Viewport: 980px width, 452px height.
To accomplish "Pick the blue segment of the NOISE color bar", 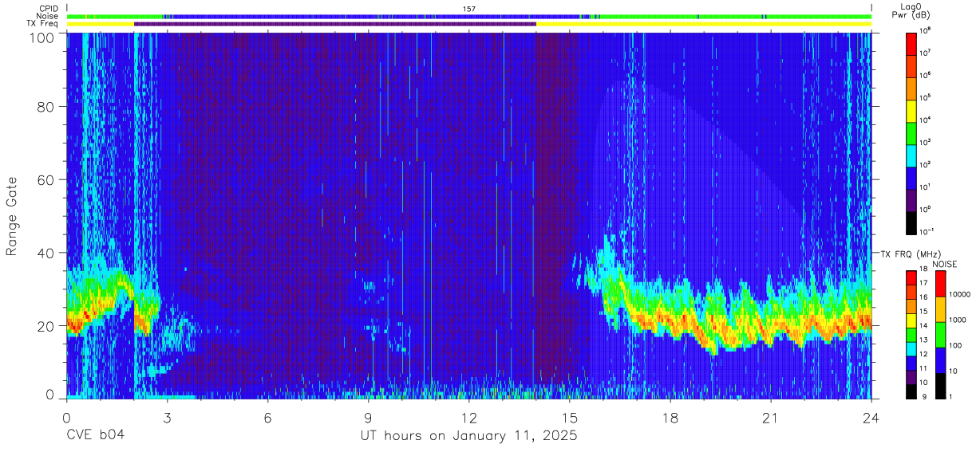I will coord(939,360).
